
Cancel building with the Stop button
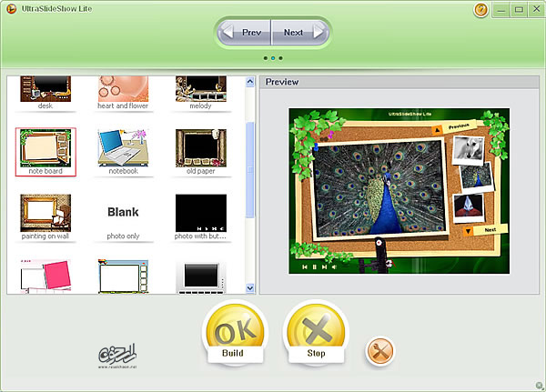[x=316, y=334]
